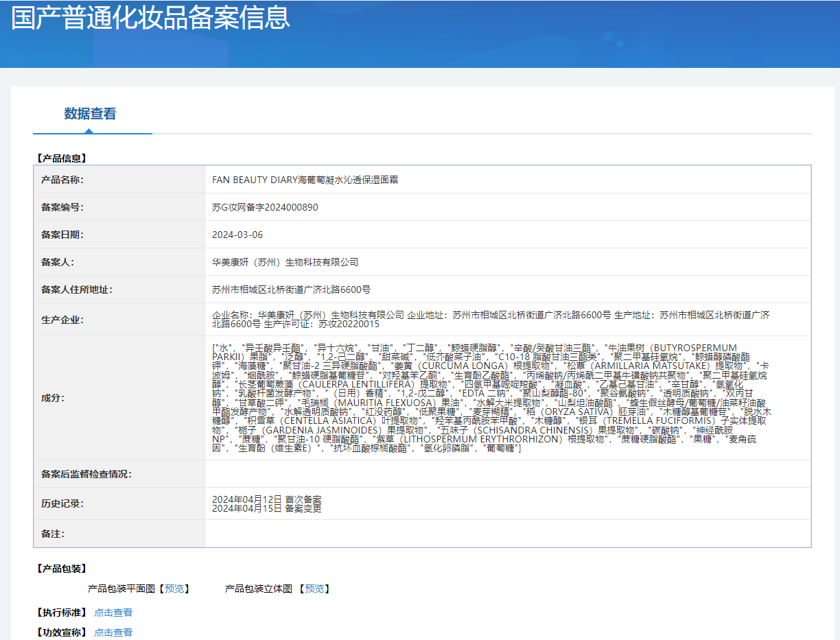Select the FAN BEAUTY DIARY product name value
Image resolution: width=840 pixels, height=640 pixels.
(305, 180)
